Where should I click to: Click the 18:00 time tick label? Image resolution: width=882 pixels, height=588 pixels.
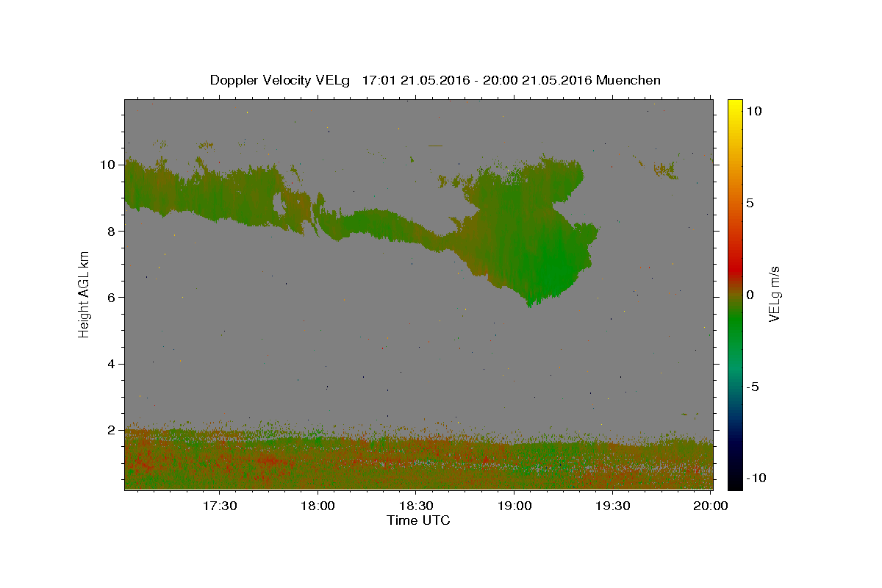click(318, 506)
